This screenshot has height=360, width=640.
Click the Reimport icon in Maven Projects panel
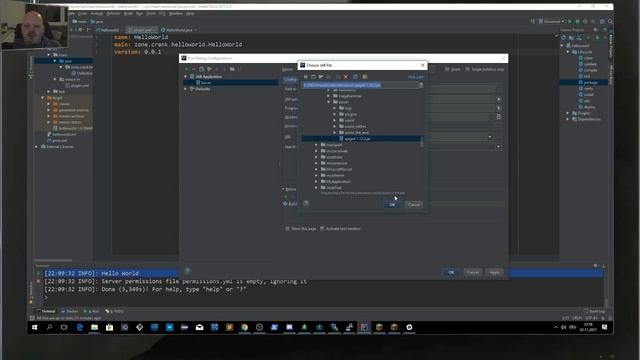564,38
